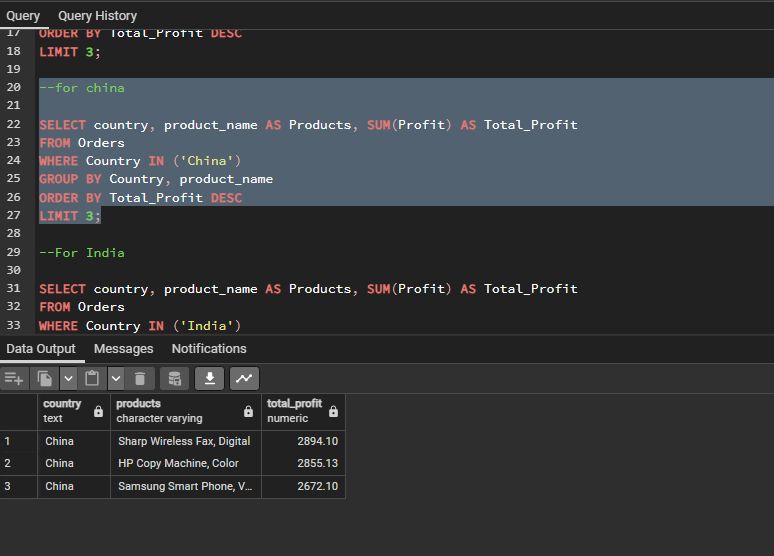Click the China cell in row 2

point(74,463)
